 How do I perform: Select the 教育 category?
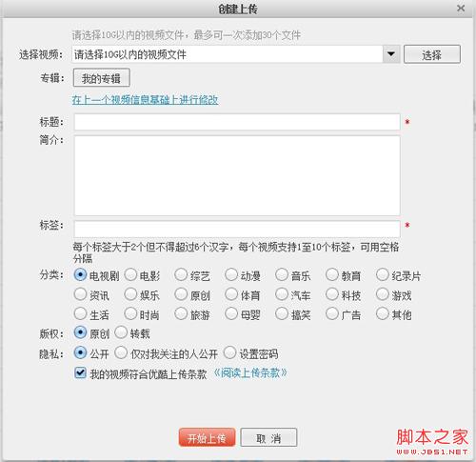tap(332, 275)
